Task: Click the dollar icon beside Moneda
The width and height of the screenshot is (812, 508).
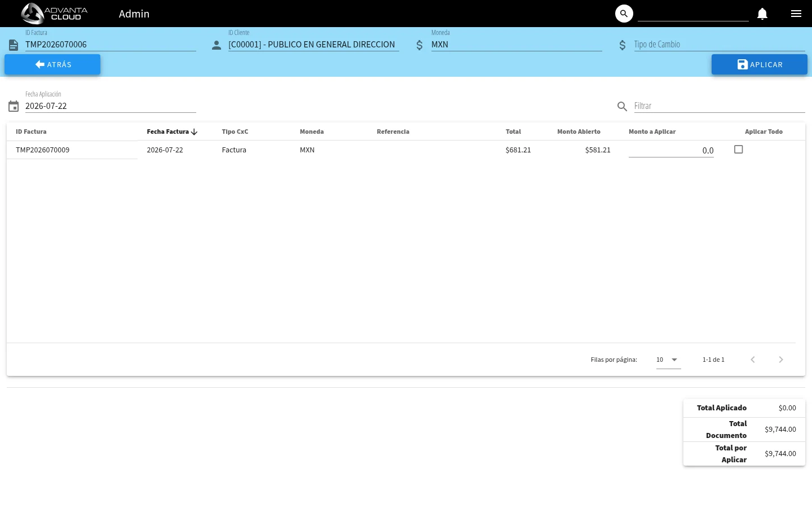Action: point(420,45)
